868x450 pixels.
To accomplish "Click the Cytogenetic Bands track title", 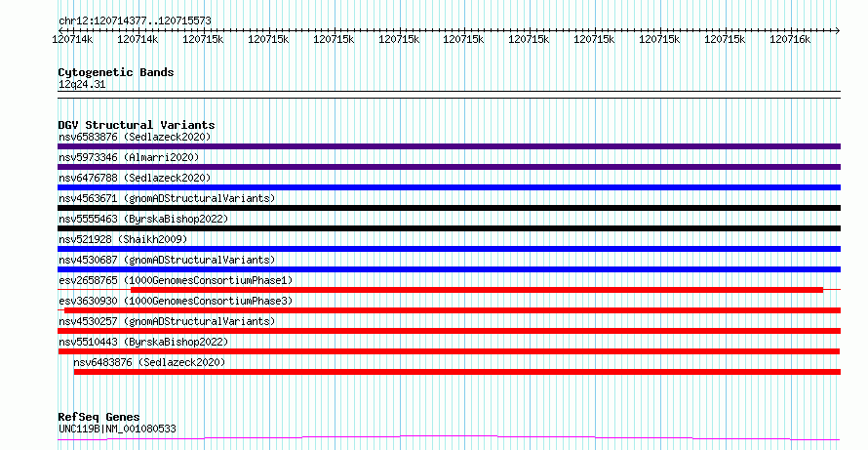I will pyautogui.click(x=116, y=72).
